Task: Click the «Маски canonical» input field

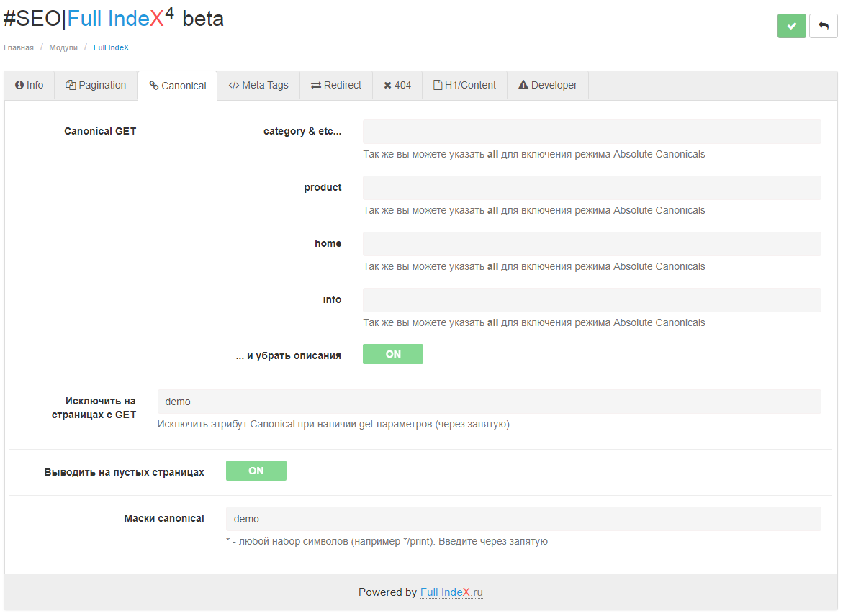Action: [x=523, y=519]
